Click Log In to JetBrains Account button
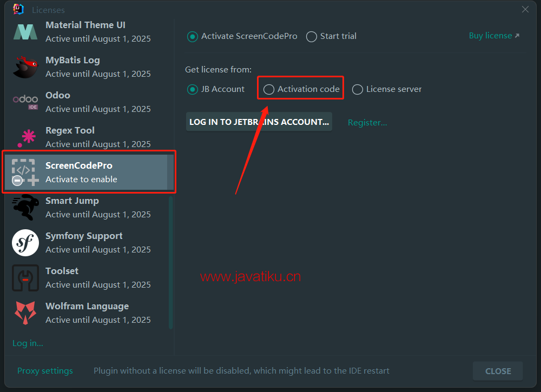The image size is (541, 392). pos(259,122)
